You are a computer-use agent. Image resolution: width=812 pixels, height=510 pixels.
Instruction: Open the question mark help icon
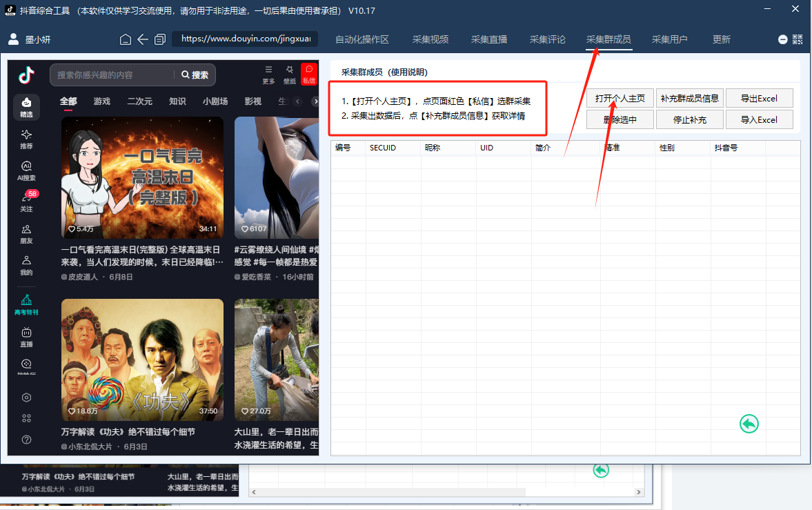tap(26, 440)
